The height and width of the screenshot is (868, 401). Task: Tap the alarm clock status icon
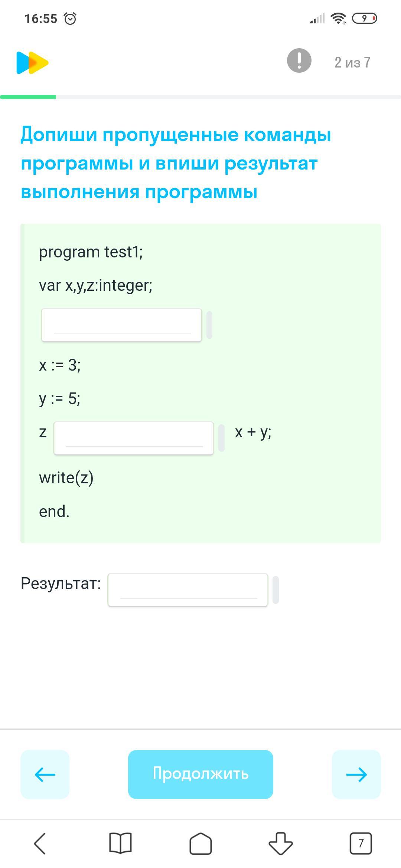[70, 19]
